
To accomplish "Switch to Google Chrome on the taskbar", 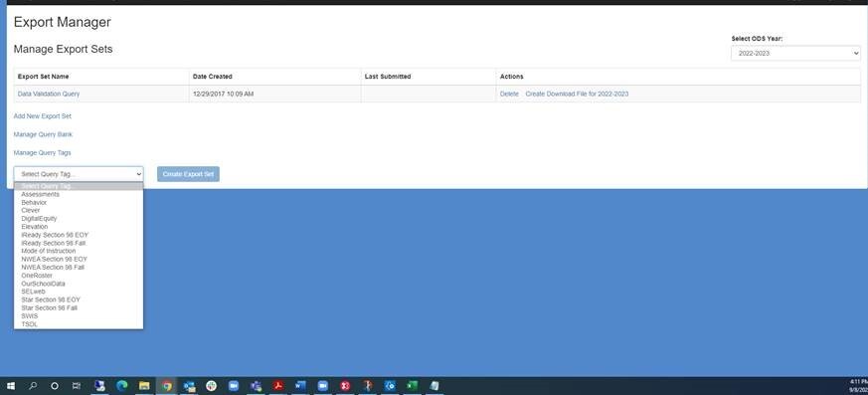I will coord(167,386).
